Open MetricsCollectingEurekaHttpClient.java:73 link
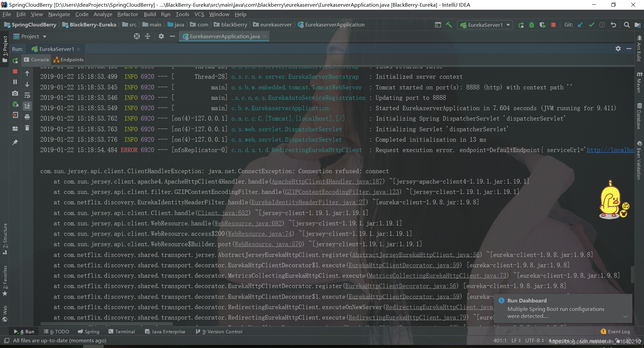 [437, 276]
